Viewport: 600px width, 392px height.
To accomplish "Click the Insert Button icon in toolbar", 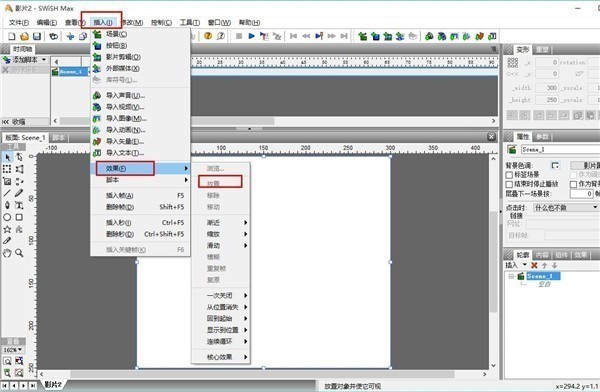I will [x=375, y=36].
